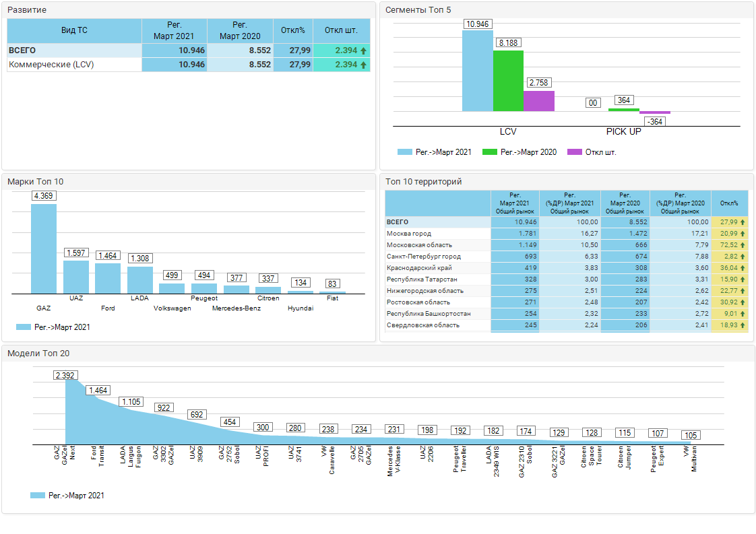
Task: Click the 2.392 data label for GAZel Next
Action: click(65, 375)
